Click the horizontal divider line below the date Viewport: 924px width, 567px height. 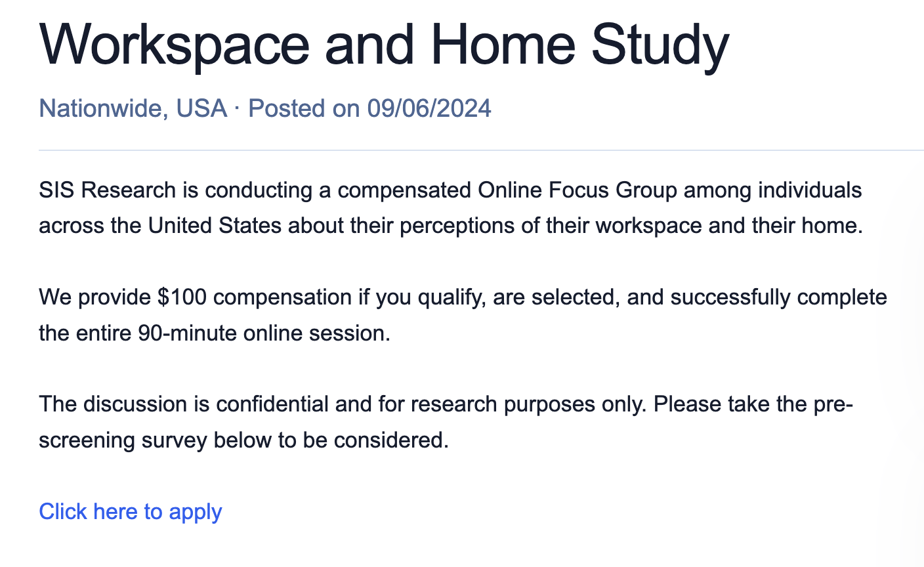[481, 150]
